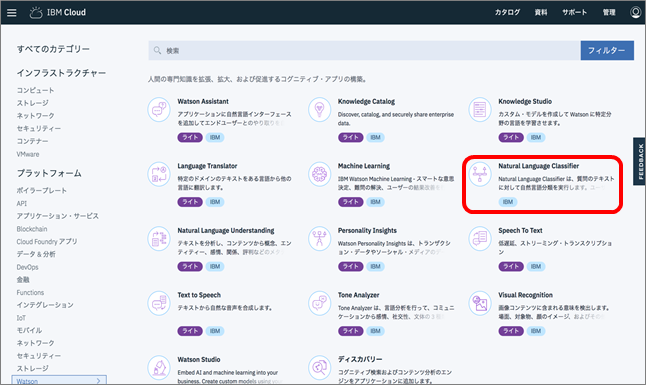Open the Knowledge Catalog lightbulb icon
Viewport: 646px width, 385px height.
click(x=319, y=110)
